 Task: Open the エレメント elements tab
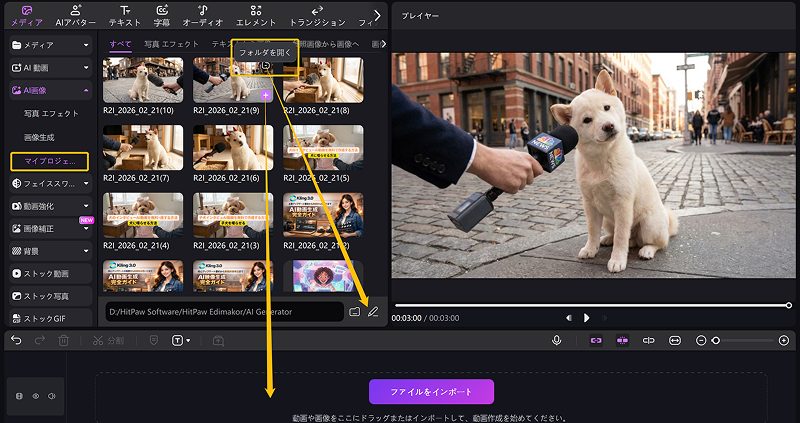[256, 16]
